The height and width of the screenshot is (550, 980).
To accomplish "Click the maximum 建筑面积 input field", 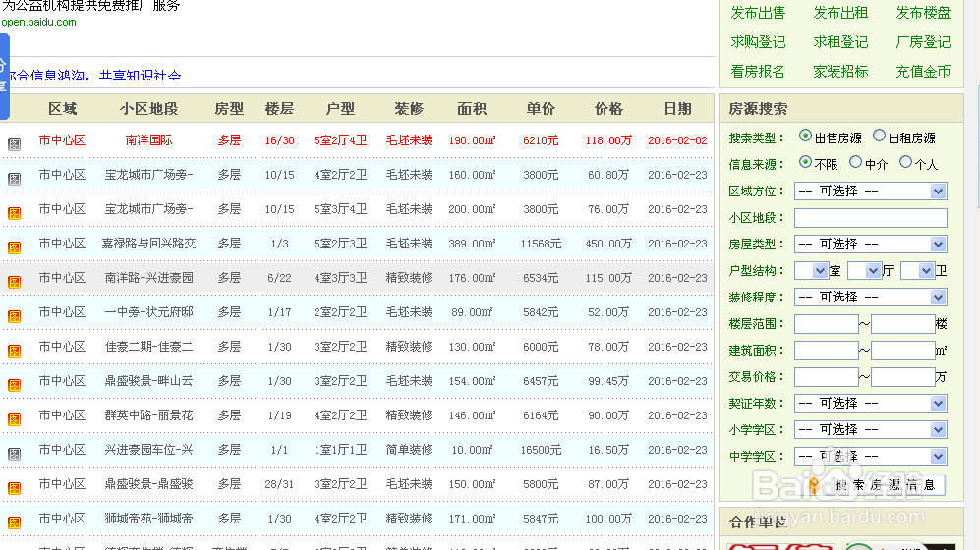I will tap(902, 351).
